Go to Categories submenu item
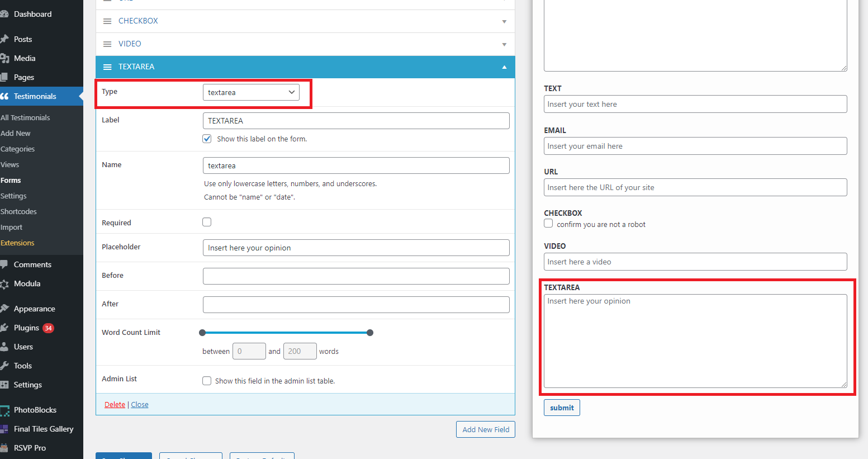Screen dimensions: 868x459 click(x=18, y=149)
